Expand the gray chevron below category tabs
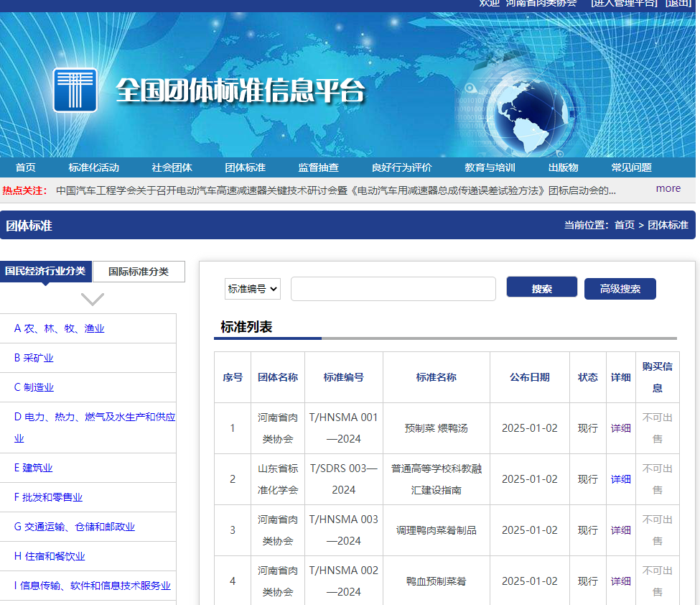The width and height of the screenshot is (700, 605). [x=93, y=299]
